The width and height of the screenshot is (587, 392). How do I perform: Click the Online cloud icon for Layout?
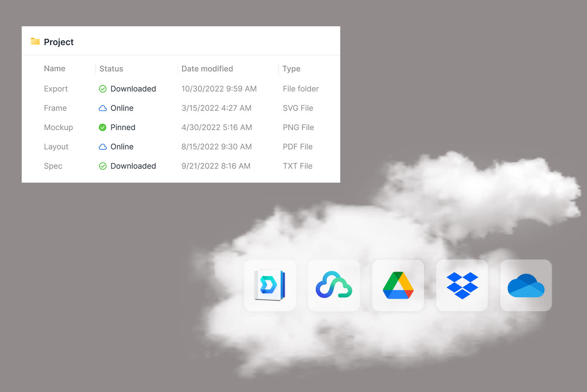point(103,147)
